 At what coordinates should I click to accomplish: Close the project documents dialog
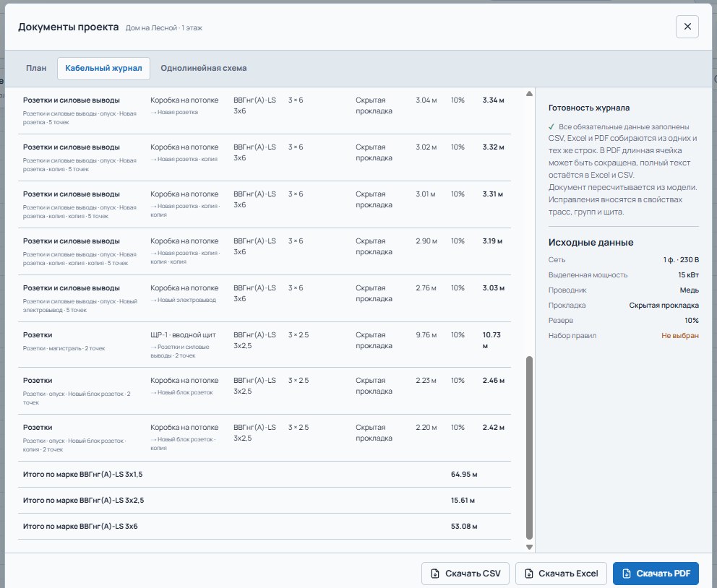(687, 27)
